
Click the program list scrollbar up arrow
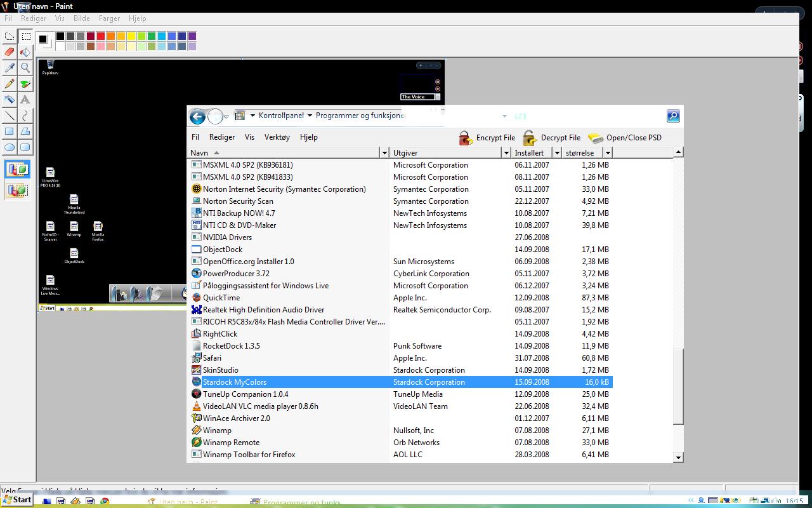coord(678,152)
